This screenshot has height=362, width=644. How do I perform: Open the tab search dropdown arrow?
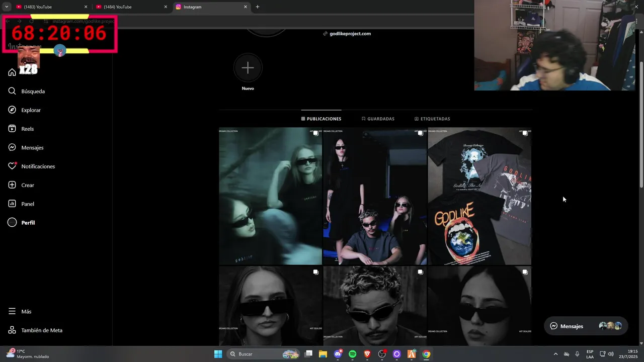(7, 7)
